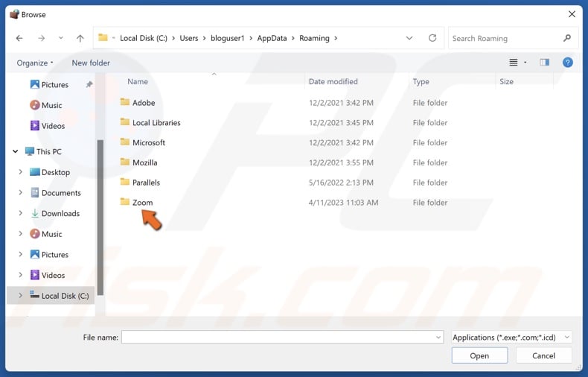Refresh the Roaming folder view
Image resolution: width=588 pixels, height=377 pixels.
tap(432, 39)
